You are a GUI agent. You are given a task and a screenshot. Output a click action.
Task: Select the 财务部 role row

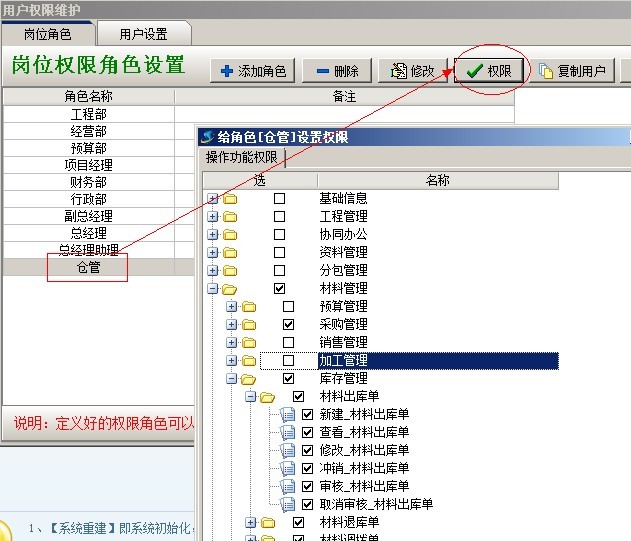click(x=88, y=183)
